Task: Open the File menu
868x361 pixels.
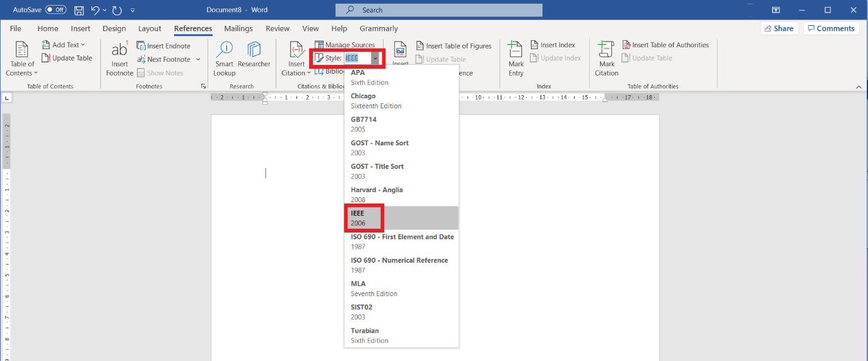Action: [x=15, y=28]
